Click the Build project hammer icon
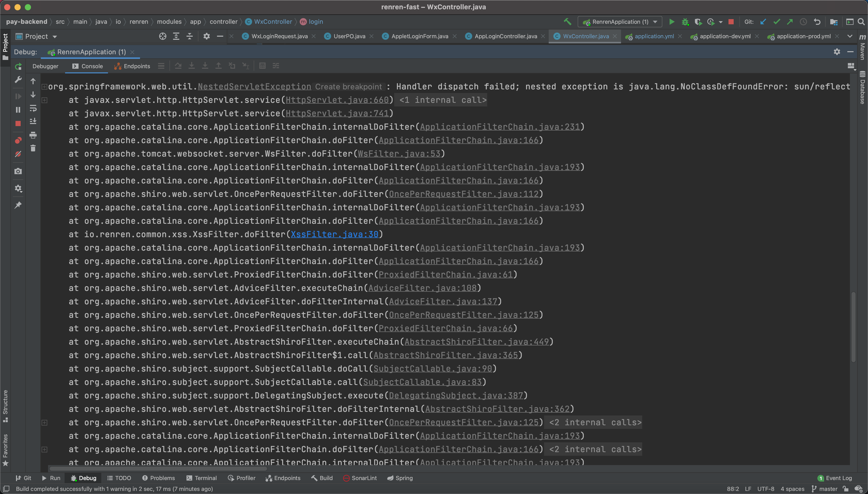The image size is (868, 494). pos(568,22)
